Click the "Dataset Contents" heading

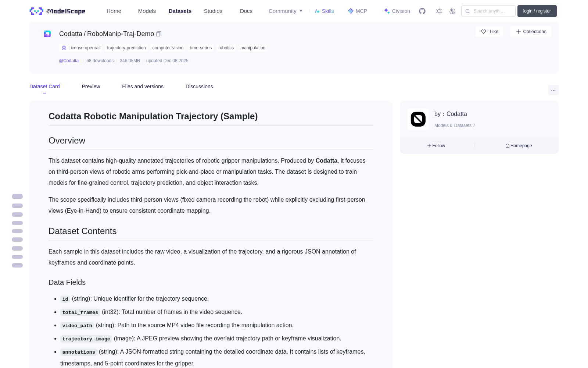coord(82,231)
